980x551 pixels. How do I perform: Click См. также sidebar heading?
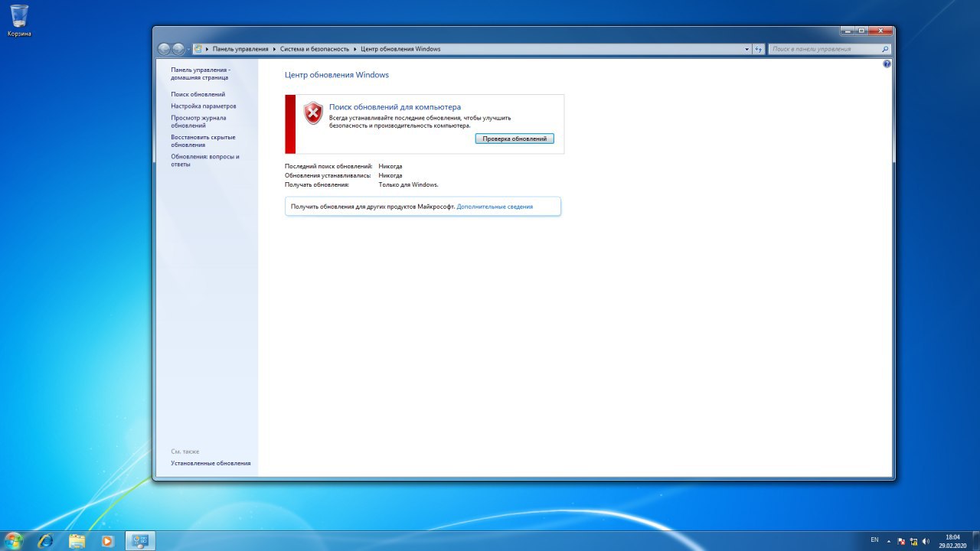pos(185,452)
